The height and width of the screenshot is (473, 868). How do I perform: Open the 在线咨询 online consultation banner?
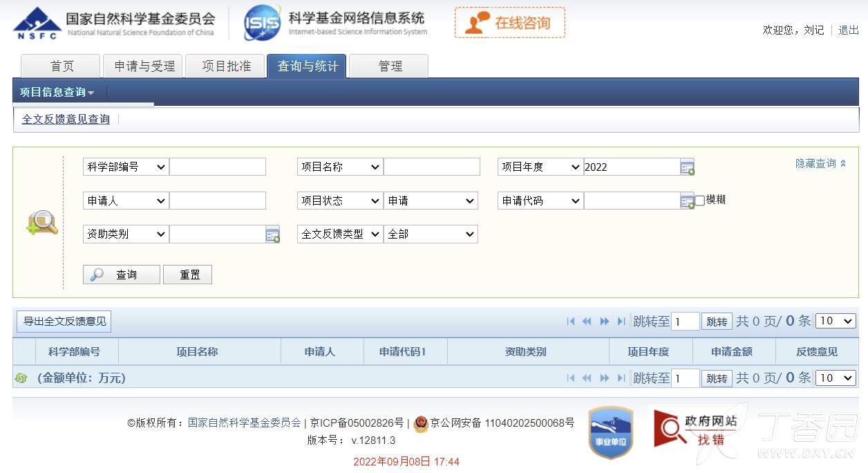pyautogui.click(x=509, y=23)
